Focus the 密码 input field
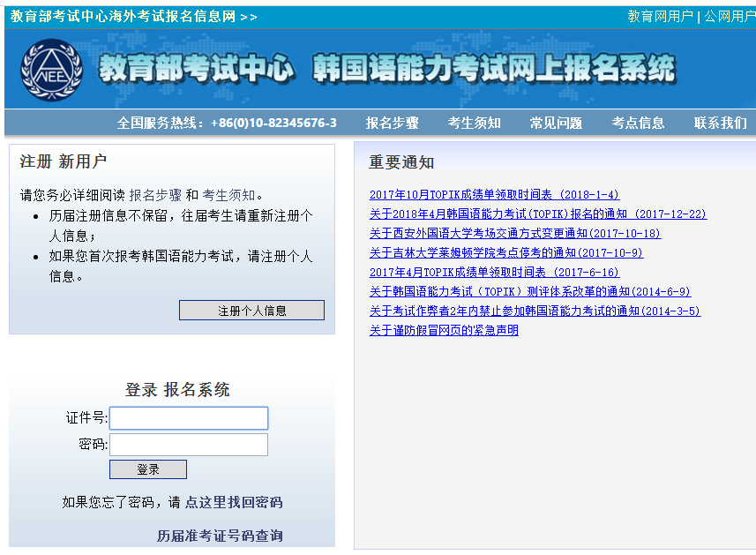The height and width of the screenshot is (555, 756). coord(189,445)
